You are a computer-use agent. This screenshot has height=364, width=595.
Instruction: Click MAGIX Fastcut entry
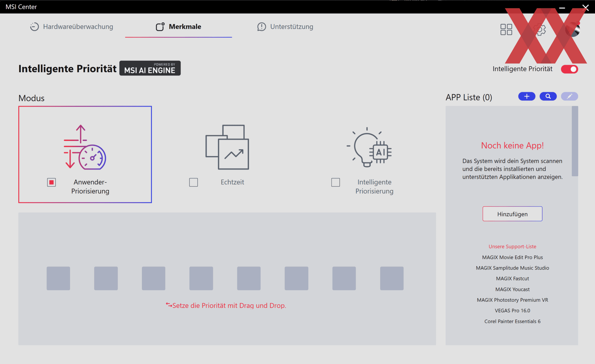click(x=512, y=278)
